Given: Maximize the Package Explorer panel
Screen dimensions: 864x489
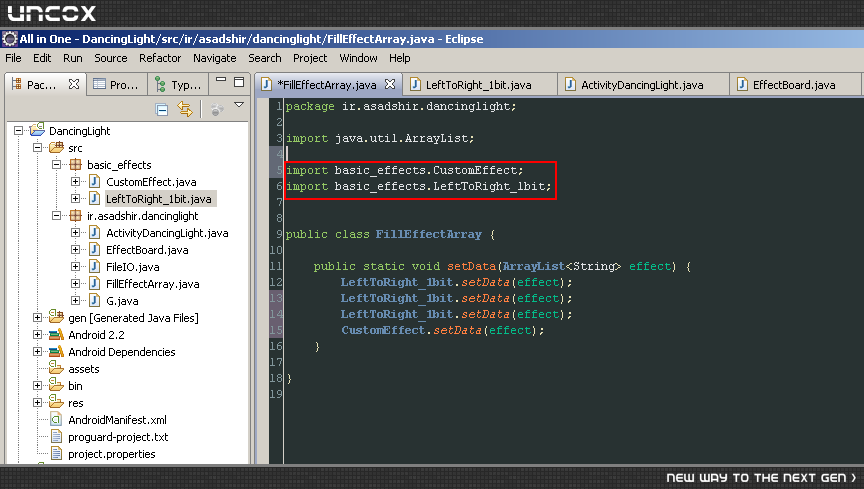Looking at the screenshot, I should [x=239, y=82].
